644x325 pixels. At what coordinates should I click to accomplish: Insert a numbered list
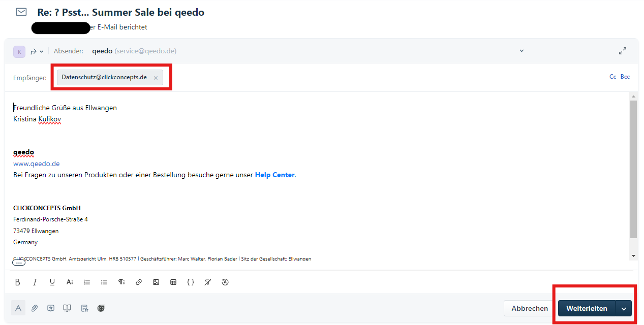tap(87, 282)
